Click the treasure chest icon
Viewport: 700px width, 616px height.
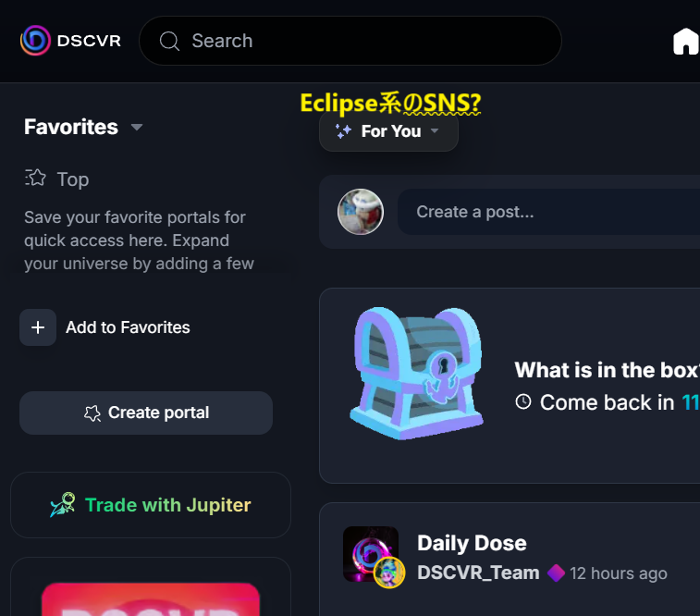pyautogui.click(x=416, y=373)
